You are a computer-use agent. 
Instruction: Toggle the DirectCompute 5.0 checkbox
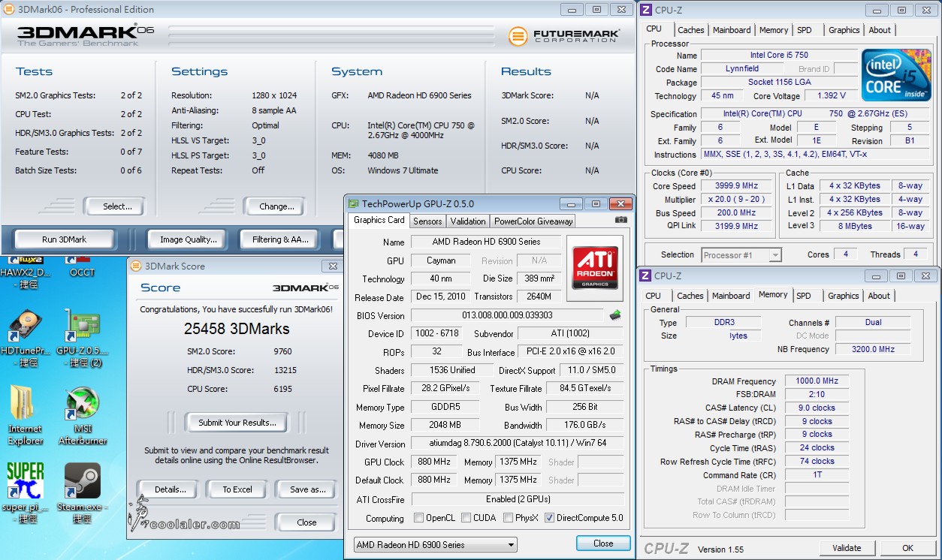click(x=550, y=518)
